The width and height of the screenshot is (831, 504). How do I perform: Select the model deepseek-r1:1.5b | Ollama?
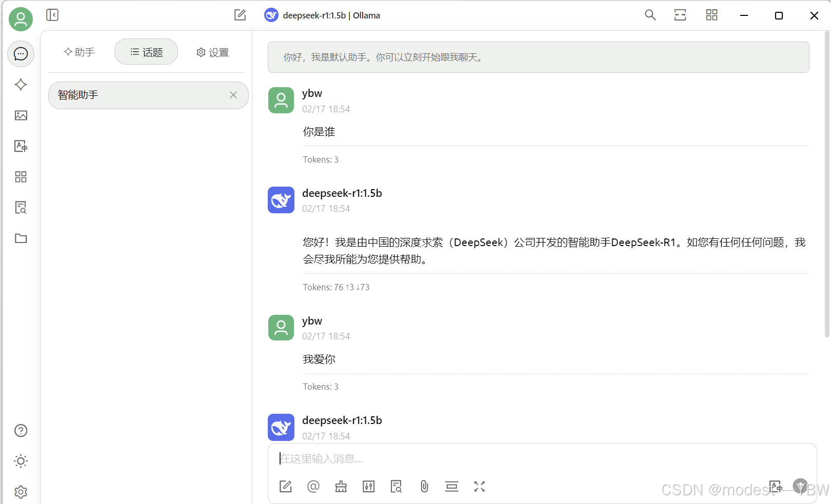(x=322, y=15)
